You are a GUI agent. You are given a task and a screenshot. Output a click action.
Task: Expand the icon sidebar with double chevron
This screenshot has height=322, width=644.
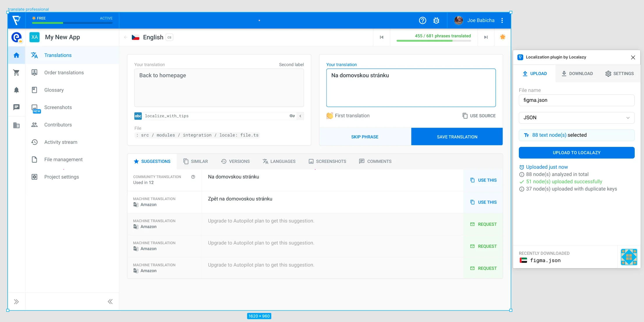[x=16, y=302]
